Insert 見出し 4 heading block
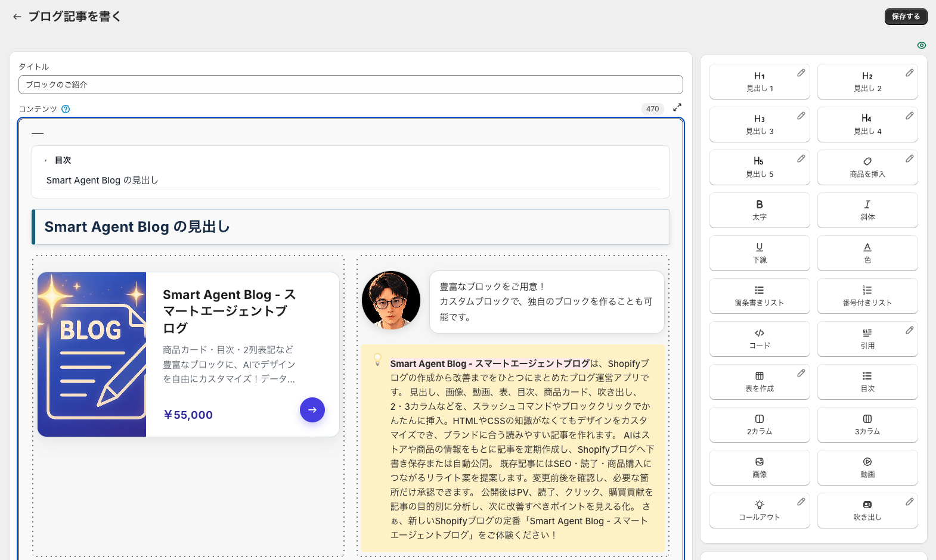Viewport: 936px width, 560px height. click(867, 125)
